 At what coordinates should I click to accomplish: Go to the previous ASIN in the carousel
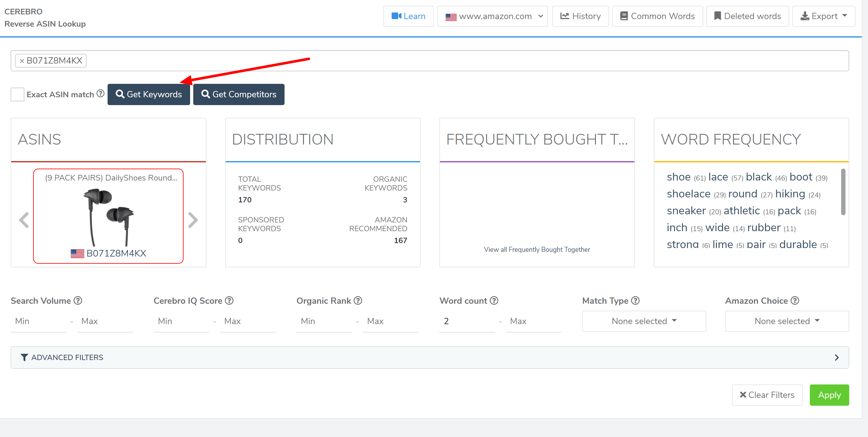tap(24, 220)
